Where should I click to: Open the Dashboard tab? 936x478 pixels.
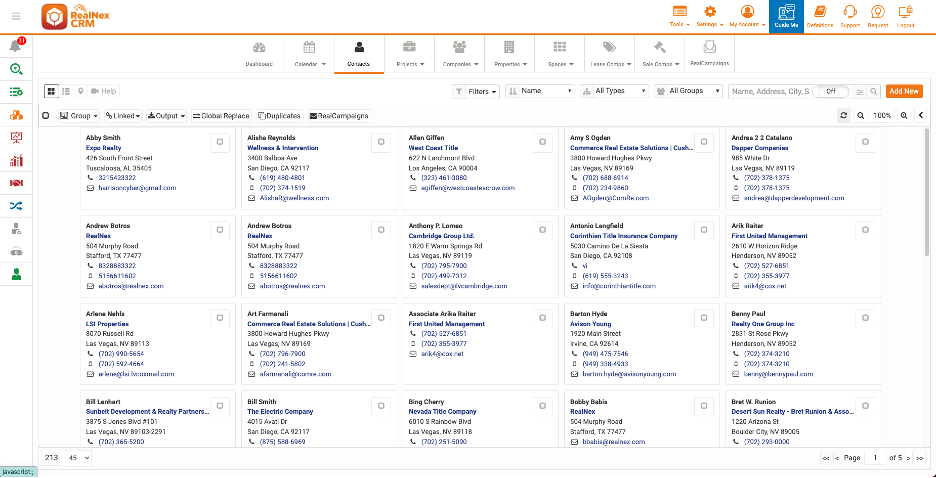pos(259,54)
